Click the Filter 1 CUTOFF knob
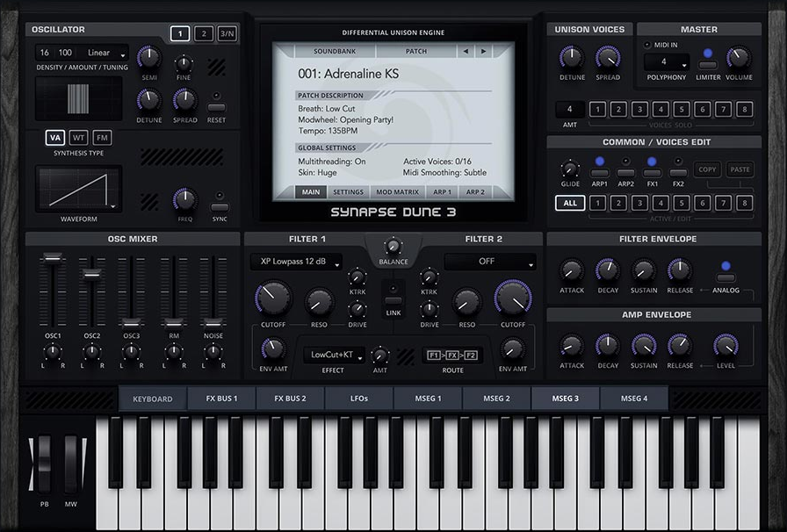Screen dimensions: 787x532 tap(273, 298)
